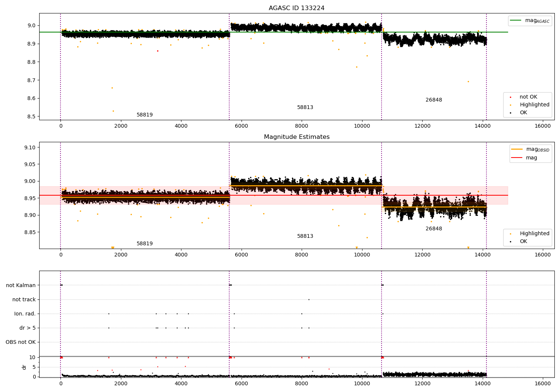
Task: Select the red 'mag' legend entry in middle plot
Action: click(525, 158)
